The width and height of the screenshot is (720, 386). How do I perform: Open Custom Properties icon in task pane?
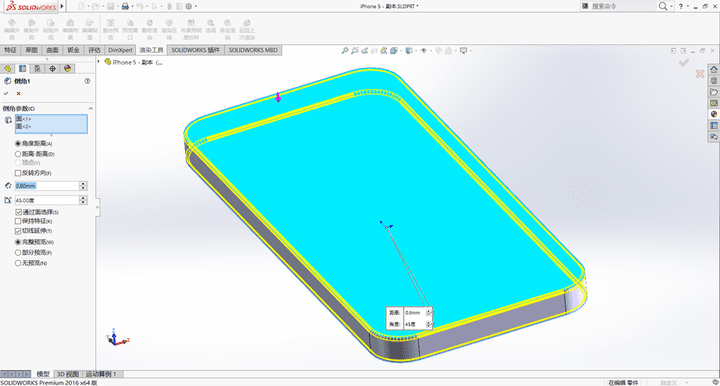tap(714, 126)
